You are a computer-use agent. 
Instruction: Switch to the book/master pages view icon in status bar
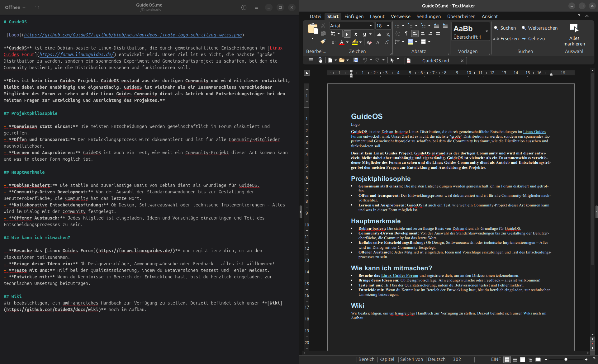point(538,360)
